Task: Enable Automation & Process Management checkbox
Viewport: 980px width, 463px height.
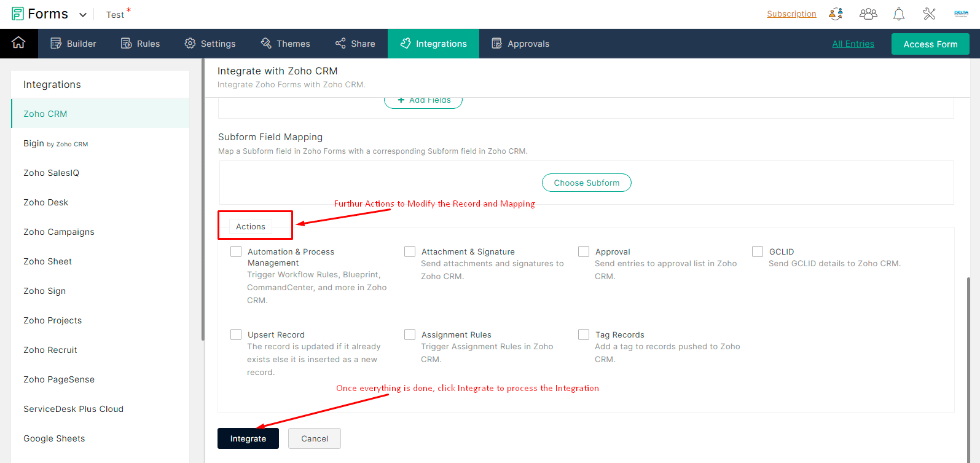Action: (x=236, y=251)
